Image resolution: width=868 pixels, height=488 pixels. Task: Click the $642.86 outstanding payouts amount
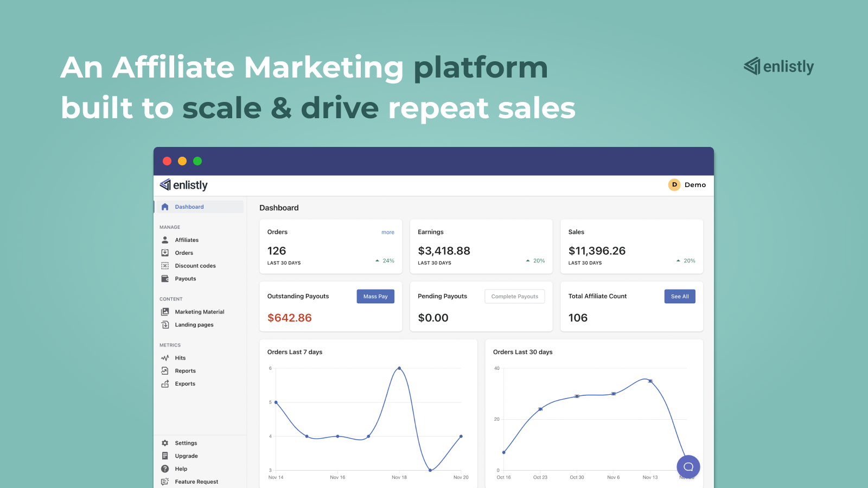[x=290, y=318]
